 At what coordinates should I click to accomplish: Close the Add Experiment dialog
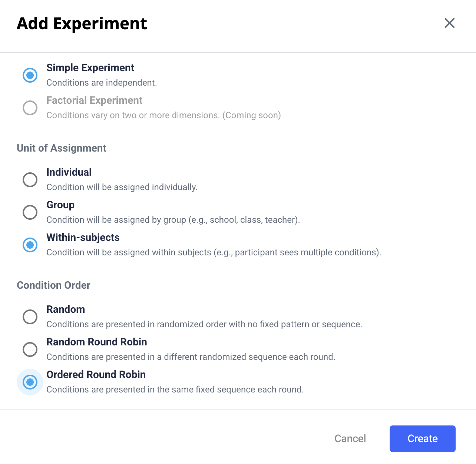(x=449, y=23)
